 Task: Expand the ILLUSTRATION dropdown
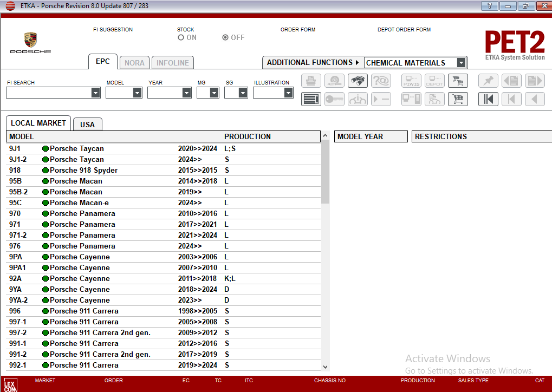tap(288, 93)
